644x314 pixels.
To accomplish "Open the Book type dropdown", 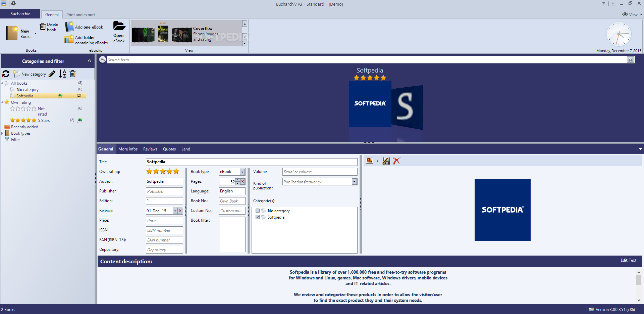I will pos(242,172).
